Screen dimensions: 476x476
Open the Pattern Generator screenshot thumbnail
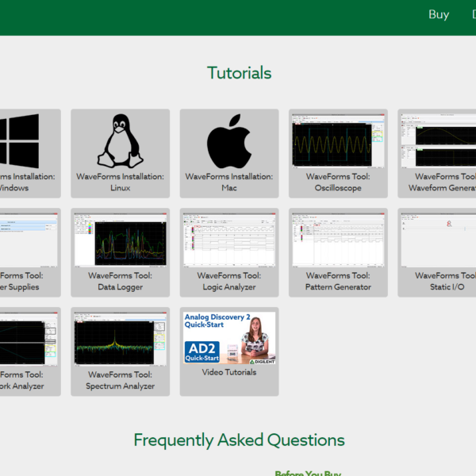[338, 239]
